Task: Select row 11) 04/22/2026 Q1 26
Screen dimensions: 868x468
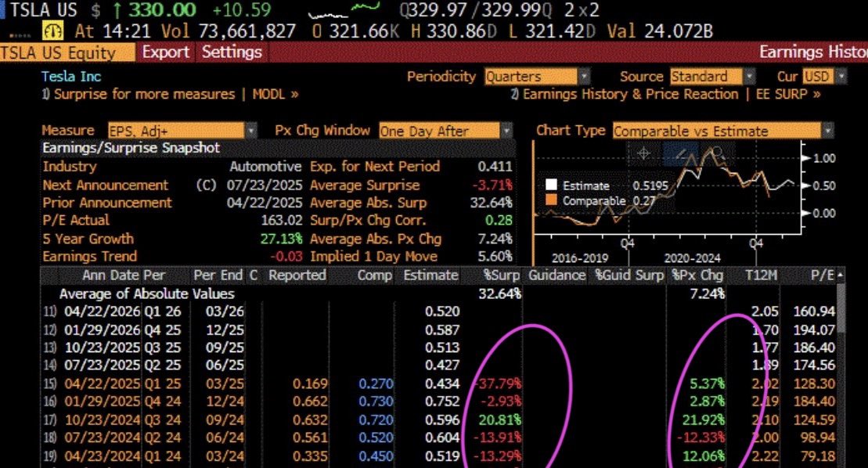Action: 438,311
